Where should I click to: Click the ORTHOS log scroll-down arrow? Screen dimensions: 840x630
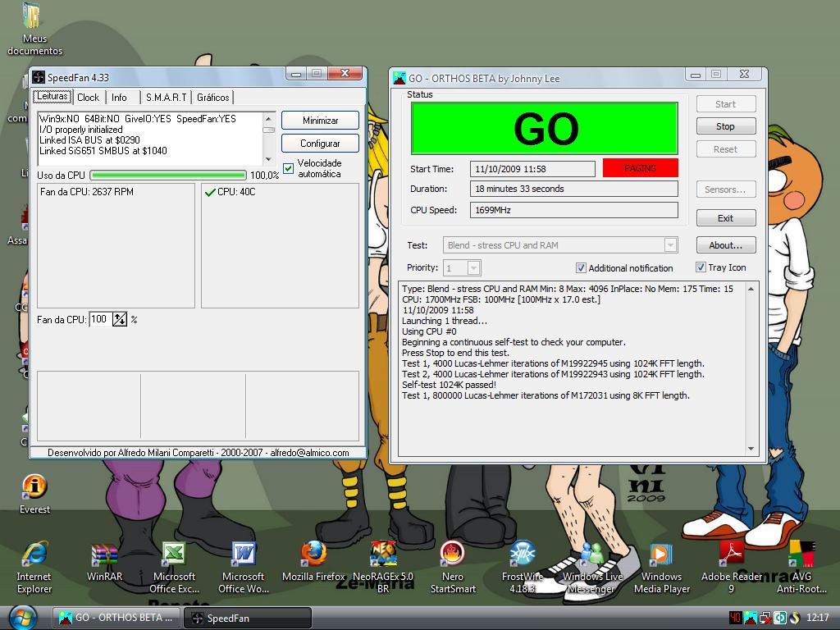751,449
